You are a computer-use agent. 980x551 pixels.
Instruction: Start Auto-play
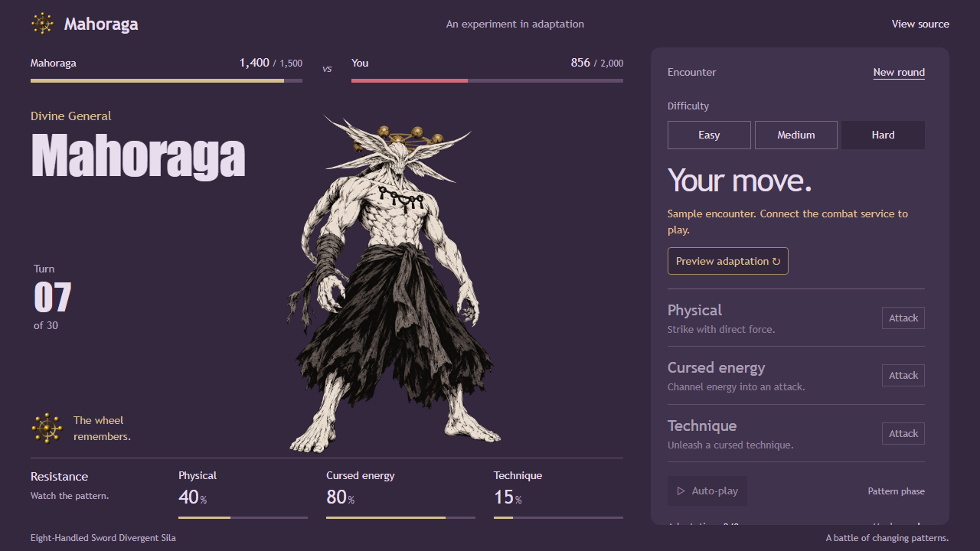click(707, 491)
